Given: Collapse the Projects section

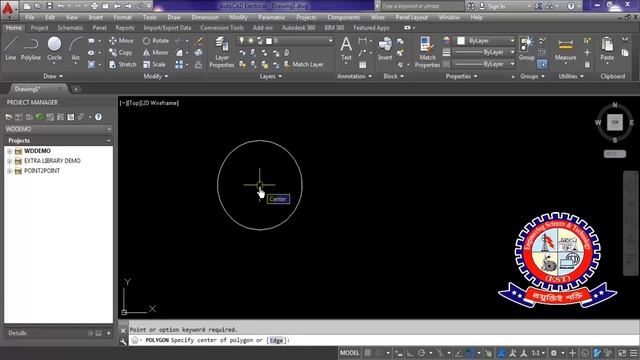Looking at the screenshot, I should (109, 141).
